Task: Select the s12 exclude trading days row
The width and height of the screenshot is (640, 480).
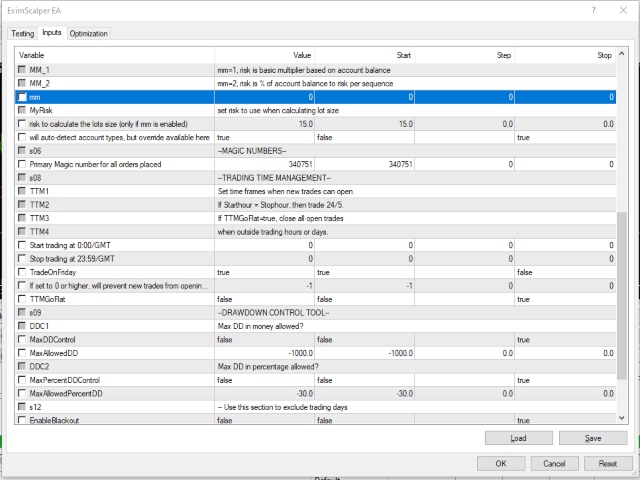Action: click(x=316, y=407)
